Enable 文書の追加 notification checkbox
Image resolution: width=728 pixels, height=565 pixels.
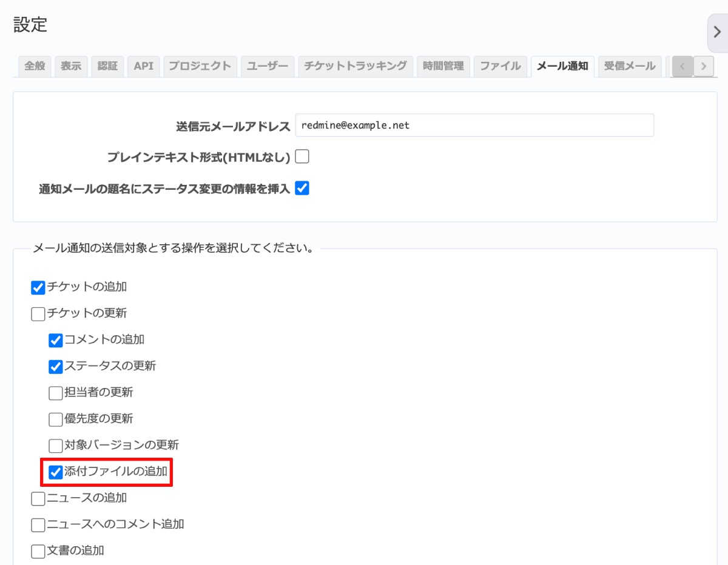coord(38,551)
